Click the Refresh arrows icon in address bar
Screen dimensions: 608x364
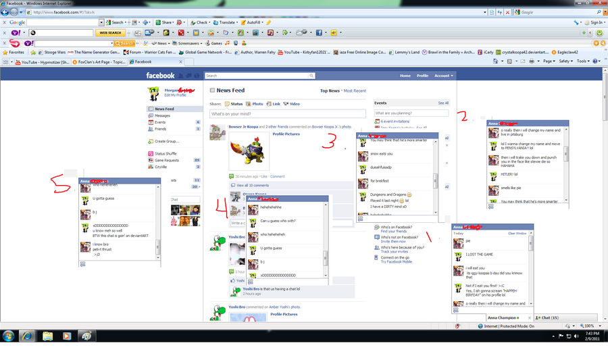499,12
